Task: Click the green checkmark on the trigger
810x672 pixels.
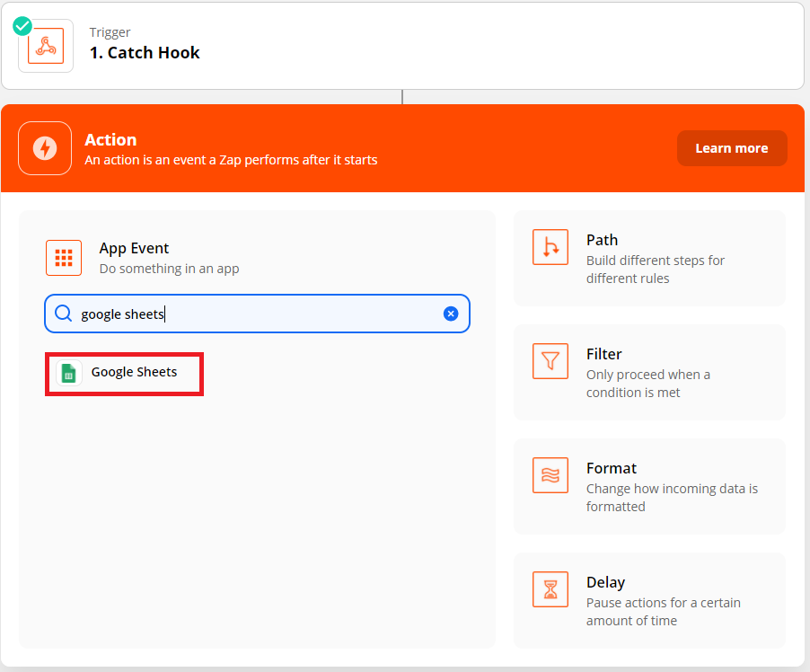Action: point(22,26)
